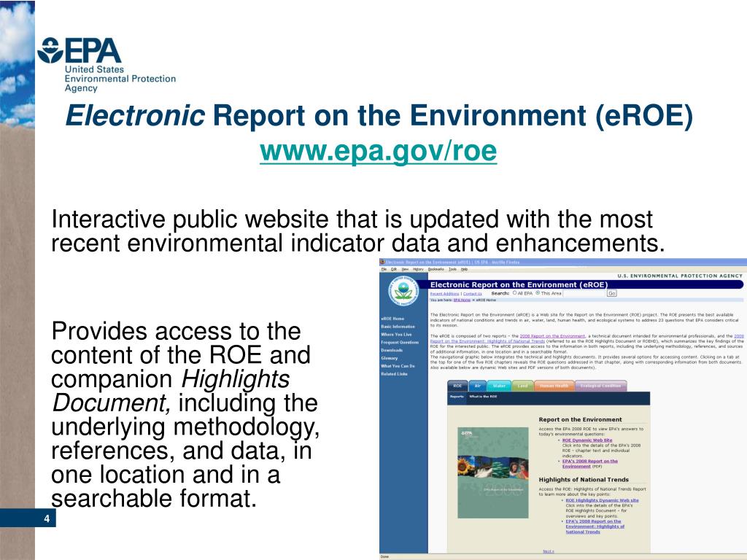Click the Next link at page bottom
The image size is (747, 560).
pyautogui.click(x=549, y=551)
